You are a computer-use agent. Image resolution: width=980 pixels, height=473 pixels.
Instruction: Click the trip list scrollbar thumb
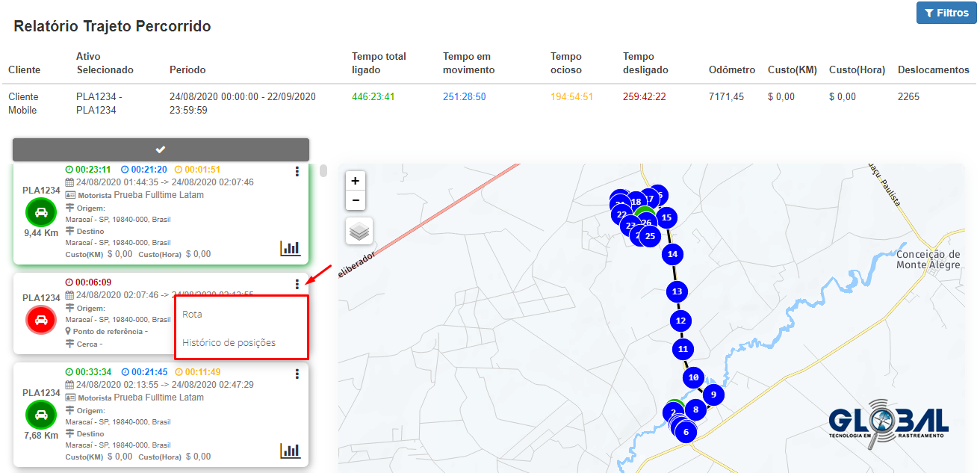323,171
